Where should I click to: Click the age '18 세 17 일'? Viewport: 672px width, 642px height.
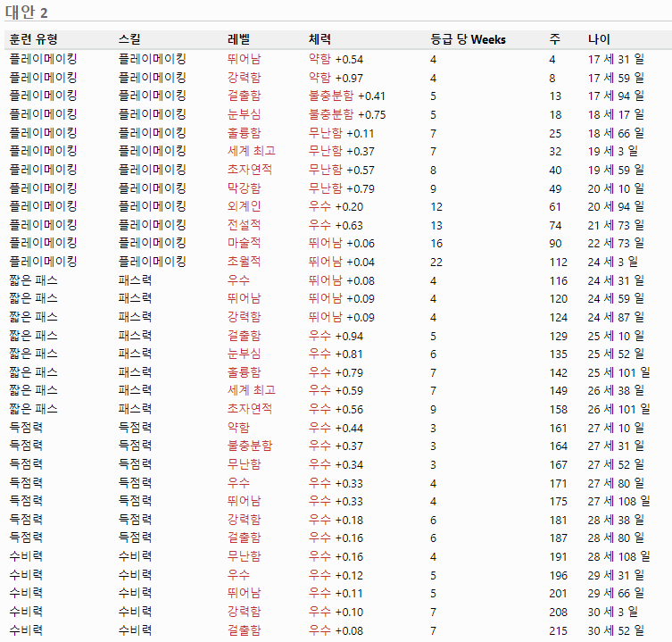(x=616, y=114)
